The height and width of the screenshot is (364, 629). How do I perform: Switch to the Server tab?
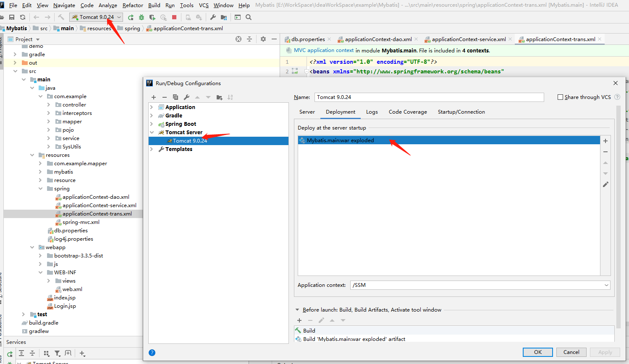[x=307, y=112]
